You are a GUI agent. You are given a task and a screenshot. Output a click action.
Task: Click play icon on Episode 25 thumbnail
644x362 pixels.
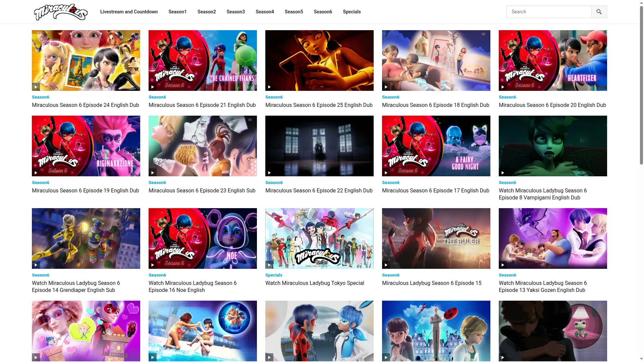click(x=269, y=87)
